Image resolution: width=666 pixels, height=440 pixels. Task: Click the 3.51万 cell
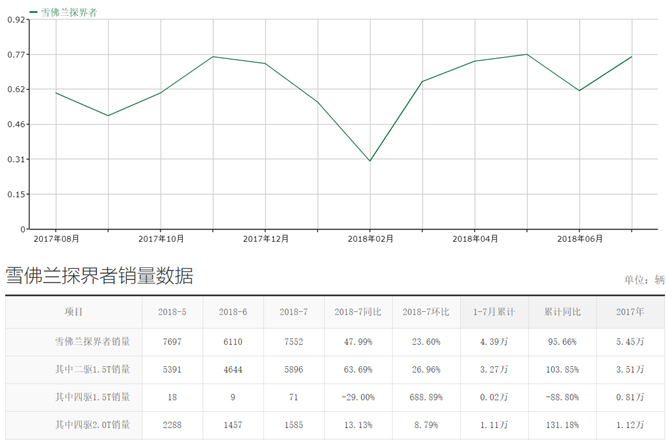coord(630,369)
